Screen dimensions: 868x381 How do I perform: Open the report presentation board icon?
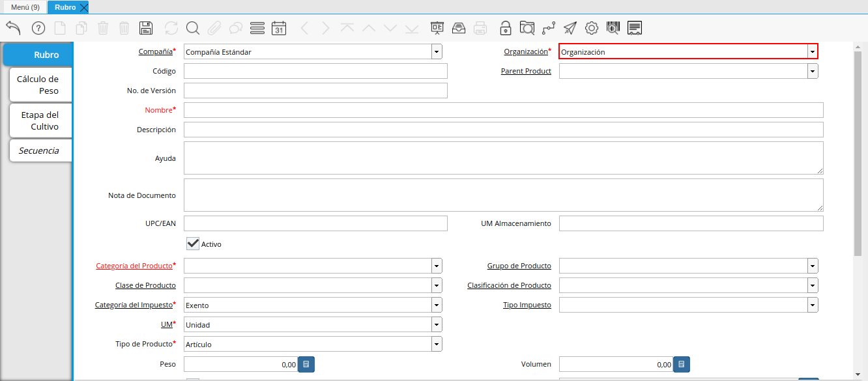[437, 28]
